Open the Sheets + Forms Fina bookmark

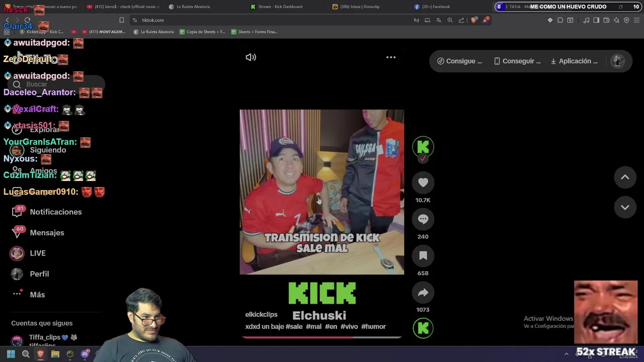tap(254, 32)
